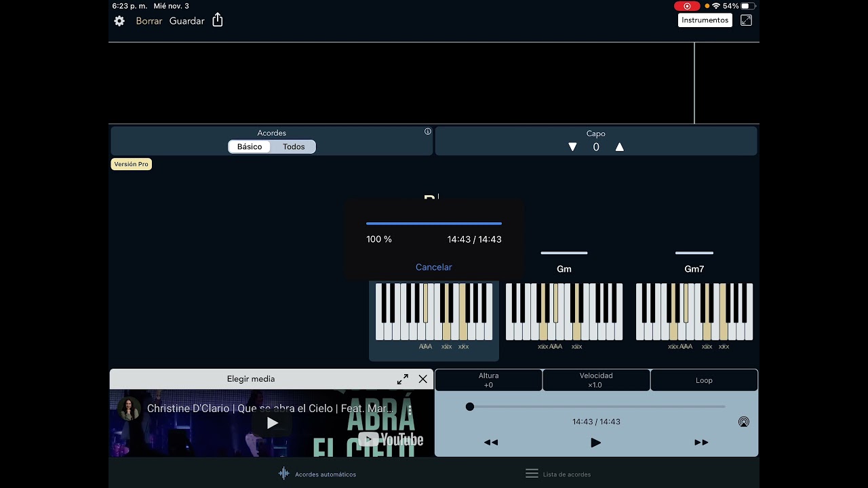The height and width of the screenshot is (488, 868).
Task: Click the 100 % progress text
Action: coord(379,239)
